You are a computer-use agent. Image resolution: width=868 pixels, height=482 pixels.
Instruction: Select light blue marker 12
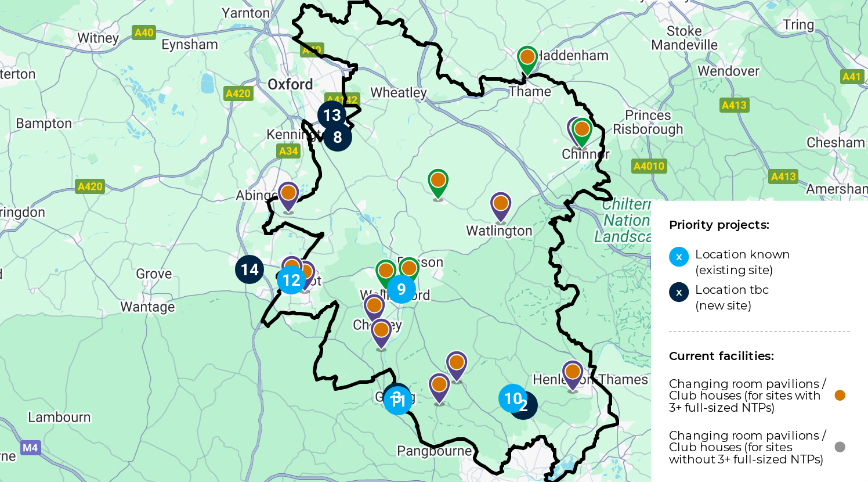click(291, 280)
